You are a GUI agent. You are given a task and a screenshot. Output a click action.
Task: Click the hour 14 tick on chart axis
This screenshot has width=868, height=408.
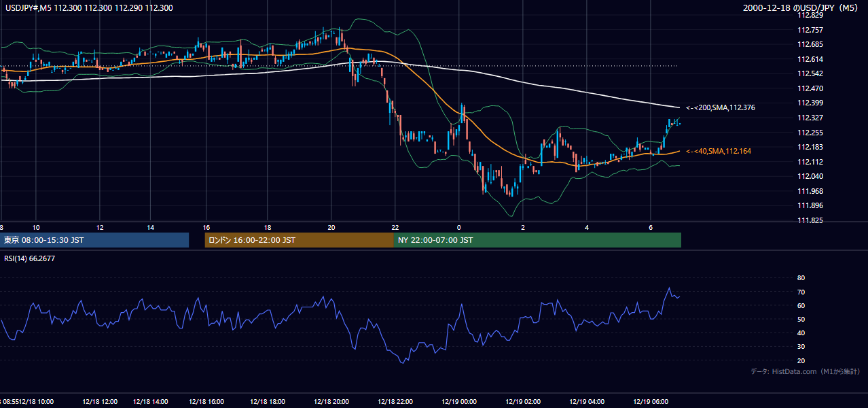150,227
